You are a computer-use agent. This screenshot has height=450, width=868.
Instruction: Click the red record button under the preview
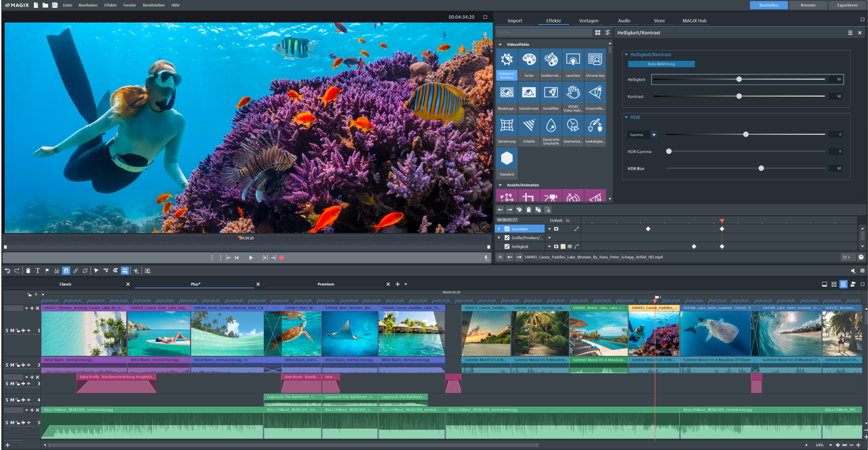coord(282,257)
